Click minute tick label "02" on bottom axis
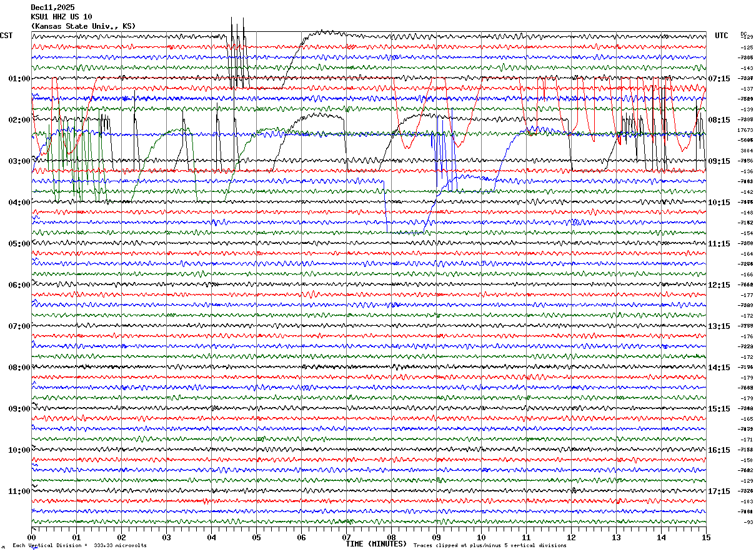The image size is (756, 554). (121, 537)
